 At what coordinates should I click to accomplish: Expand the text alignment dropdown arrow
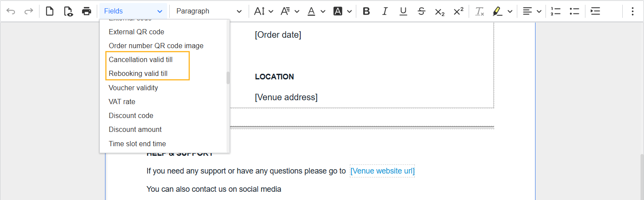click(x=539, y=11)
